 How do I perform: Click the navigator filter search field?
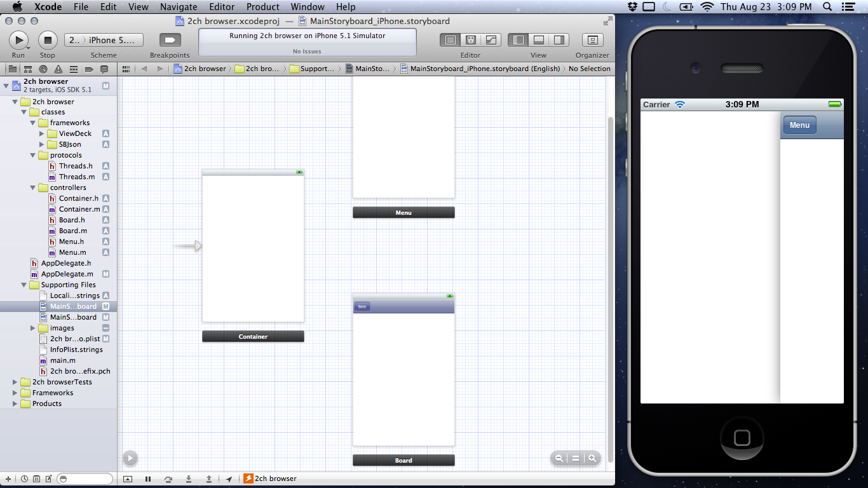pyautogui.click(x=85, y=479)
